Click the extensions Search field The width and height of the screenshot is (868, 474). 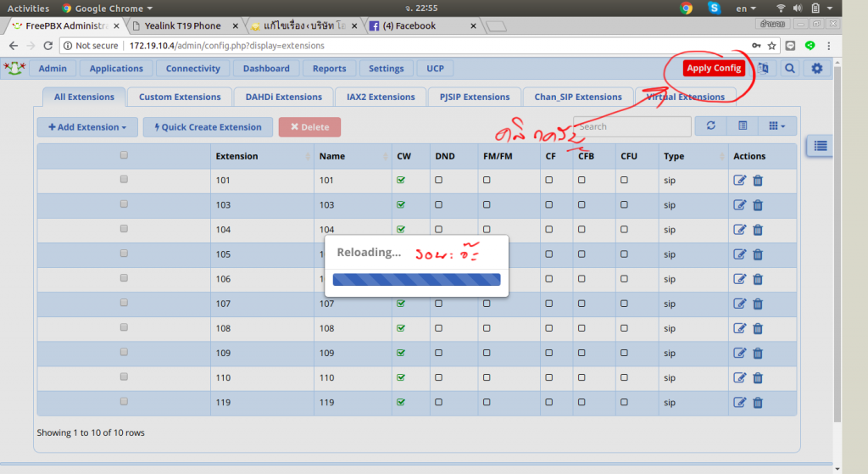tap(632, 126)
